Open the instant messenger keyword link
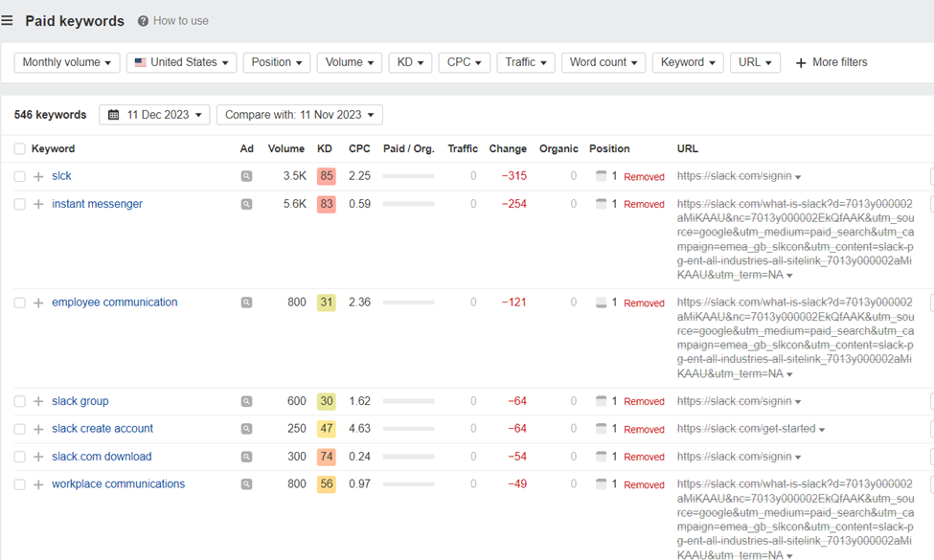The width and height of the screenshot is (934, 560). coord(97,204)
